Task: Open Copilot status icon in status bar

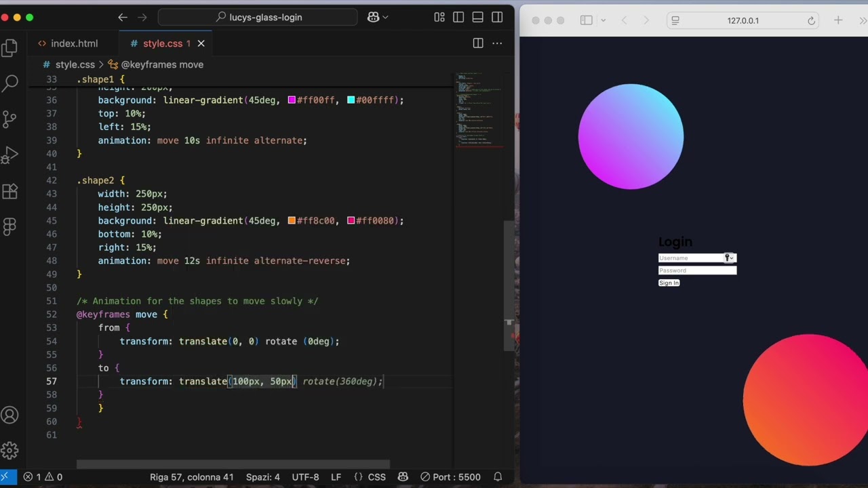Action: pyautogui.click(x=403, y=477)
